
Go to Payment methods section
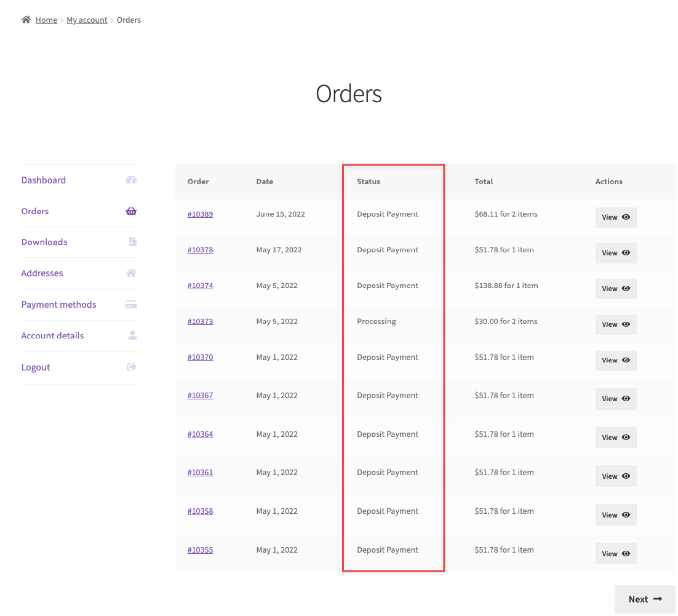point(59,305)
